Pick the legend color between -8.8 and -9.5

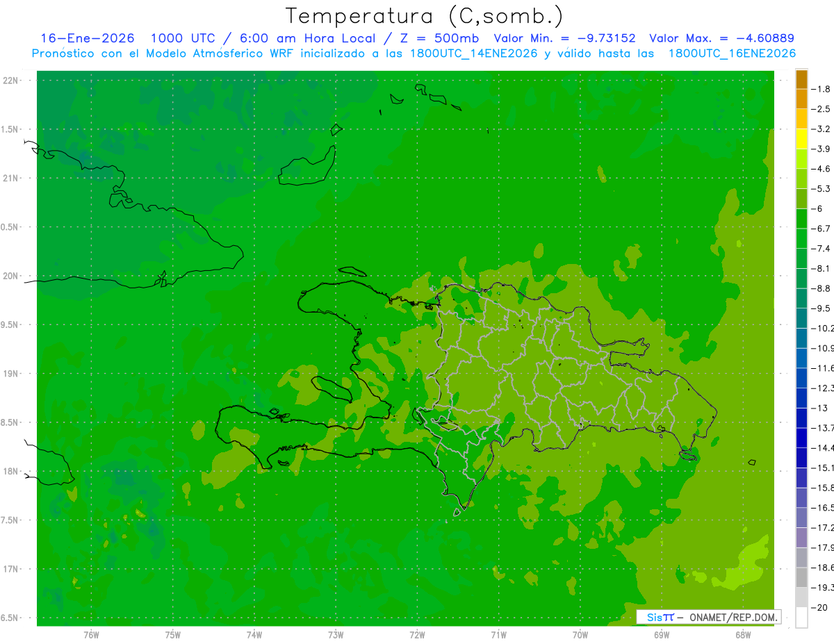[801, 299]
